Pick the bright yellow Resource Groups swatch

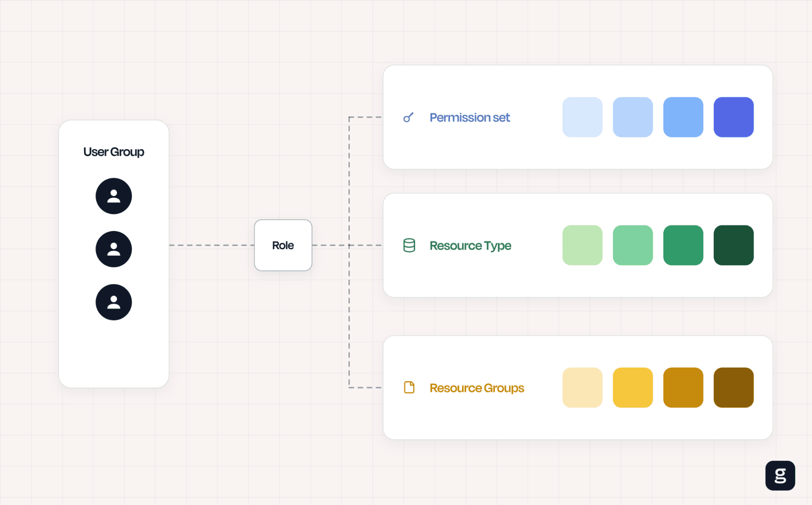(x=633, y=387)
